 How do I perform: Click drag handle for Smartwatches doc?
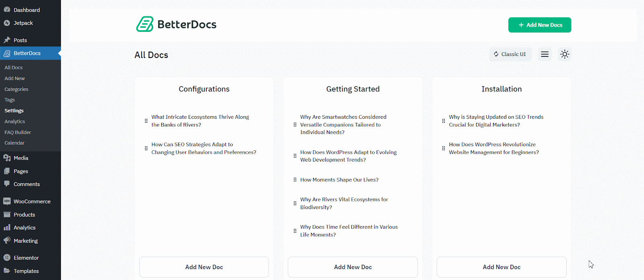295,124
